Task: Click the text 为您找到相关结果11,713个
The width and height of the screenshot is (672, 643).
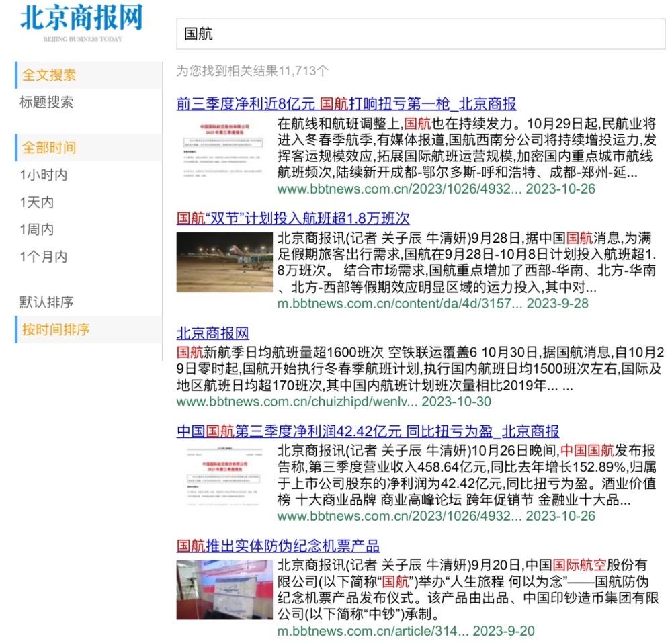Action: pos(253,71)
